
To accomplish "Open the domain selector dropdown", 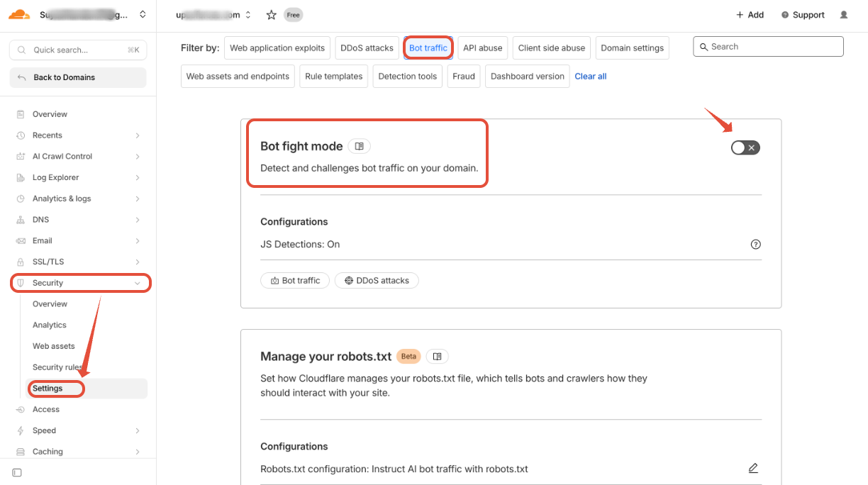I will click(247, 15).
